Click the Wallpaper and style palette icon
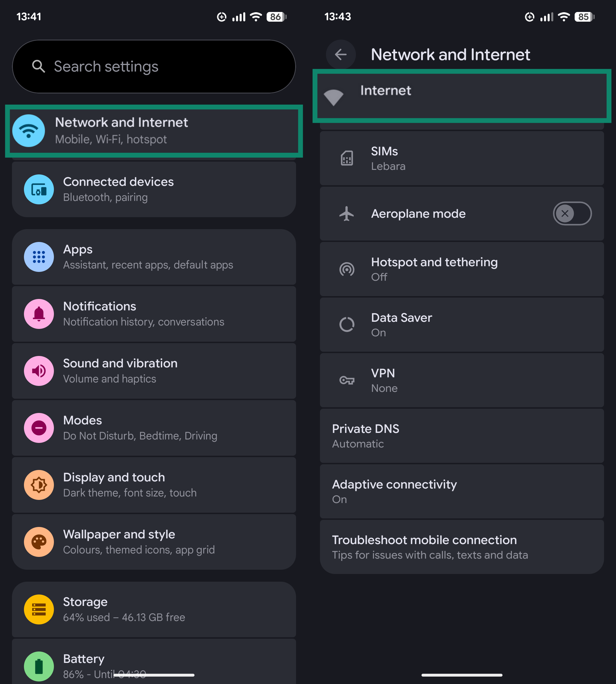The height and width of the screenshot is (684, 616). coord(39,541)
